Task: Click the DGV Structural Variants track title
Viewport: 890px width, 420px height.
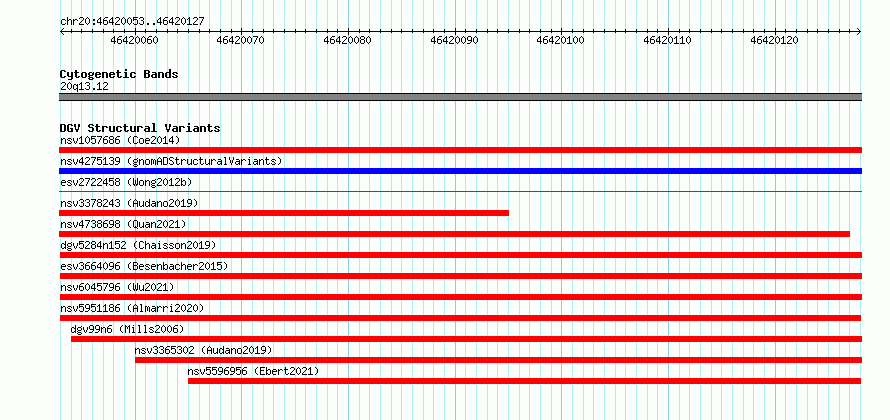Action: pos(140,128)
